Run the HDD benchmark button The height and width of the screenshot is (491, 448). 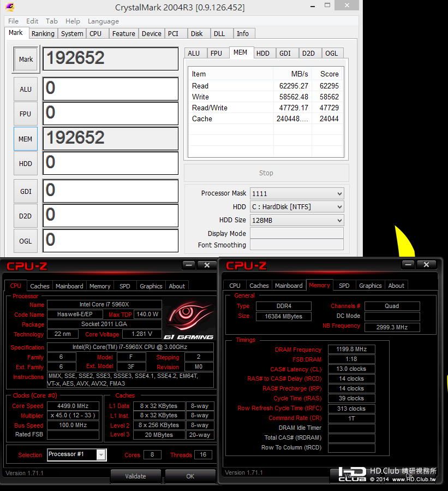[x=26, y=163]
